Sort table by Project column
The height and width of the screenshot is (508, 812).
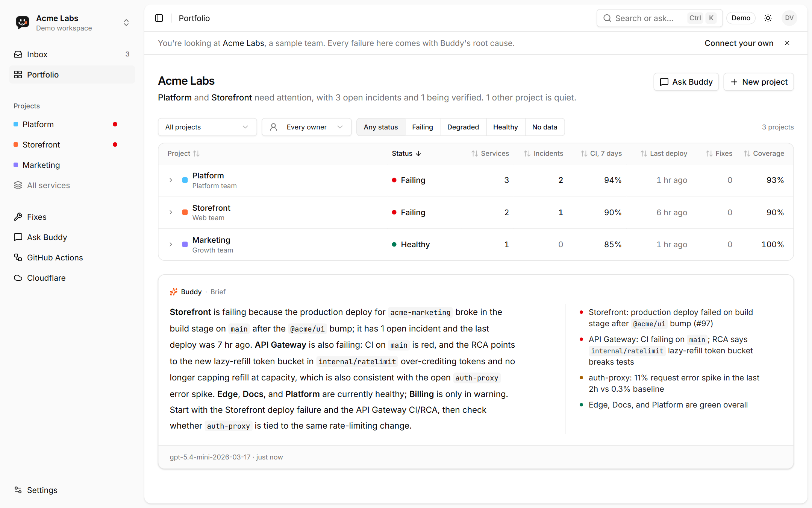coord(183,154)
